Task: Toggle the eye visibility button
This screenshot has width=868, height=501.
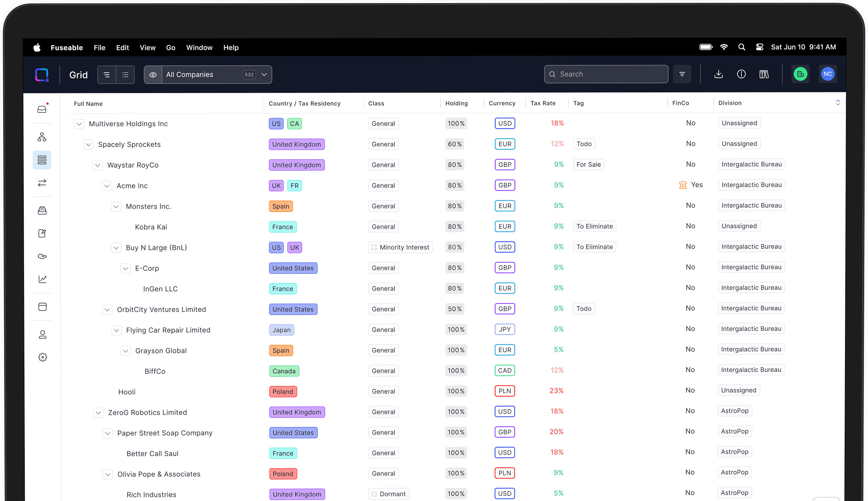Action: tap(153, 75)
